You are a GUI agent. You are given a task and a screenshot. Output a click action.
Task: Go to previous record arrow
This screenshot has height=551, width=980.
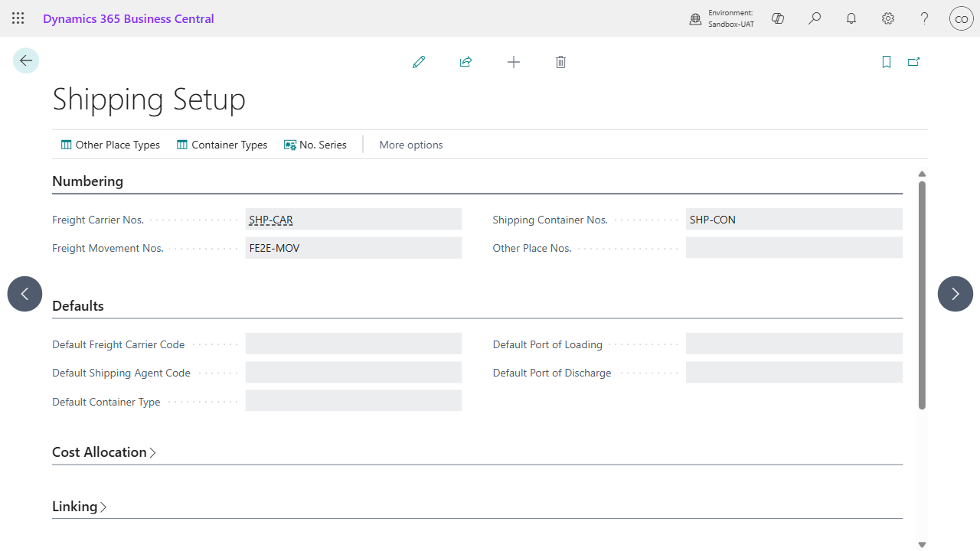click(x=24, y=294)
